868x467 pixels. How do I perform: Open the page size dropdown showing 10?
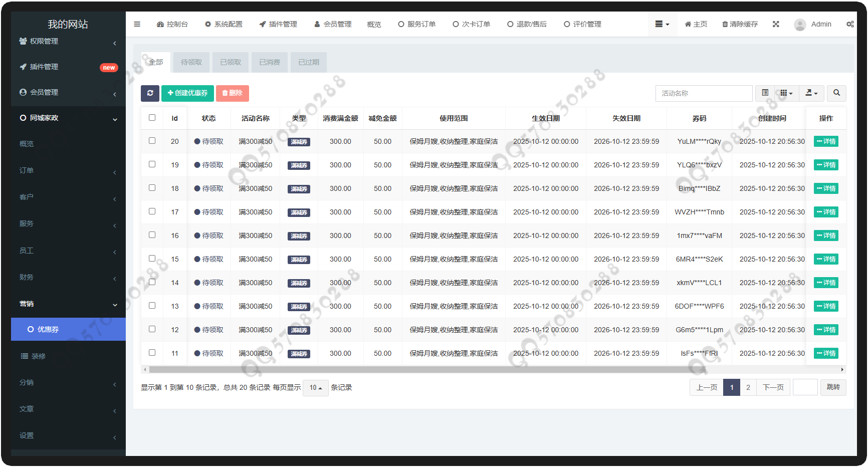(x=315, y=388)
